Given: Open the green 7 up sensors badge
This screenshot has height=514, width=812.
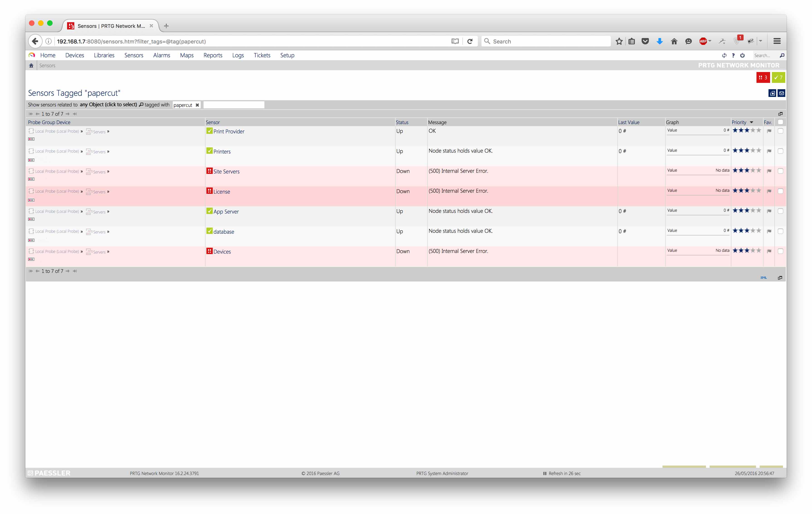Looking at the screenshot, I should [x=778, y=77].
